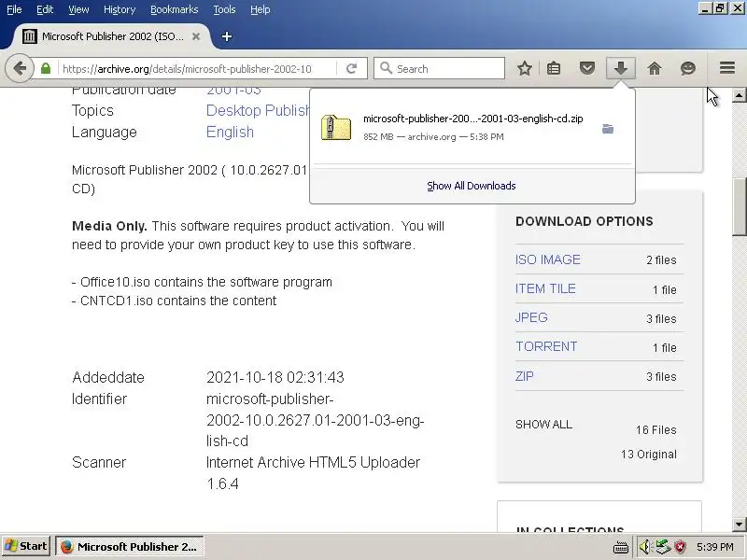The image size is (747, 560).
Task: Click the 'CNTCD1.iso contains the content' line
Action: 174,301
